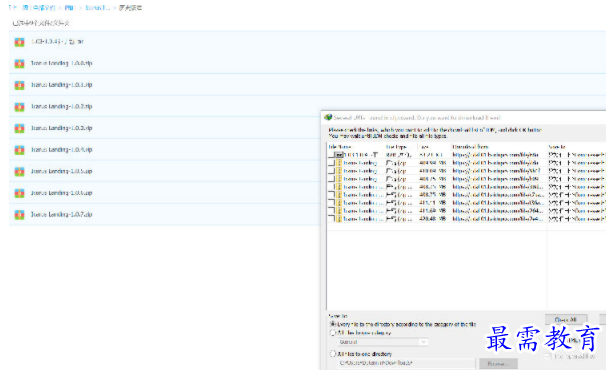Click the archive icon of the .rar file
Image resolution: width=608 pixels, height=370 pixels.
19,42
